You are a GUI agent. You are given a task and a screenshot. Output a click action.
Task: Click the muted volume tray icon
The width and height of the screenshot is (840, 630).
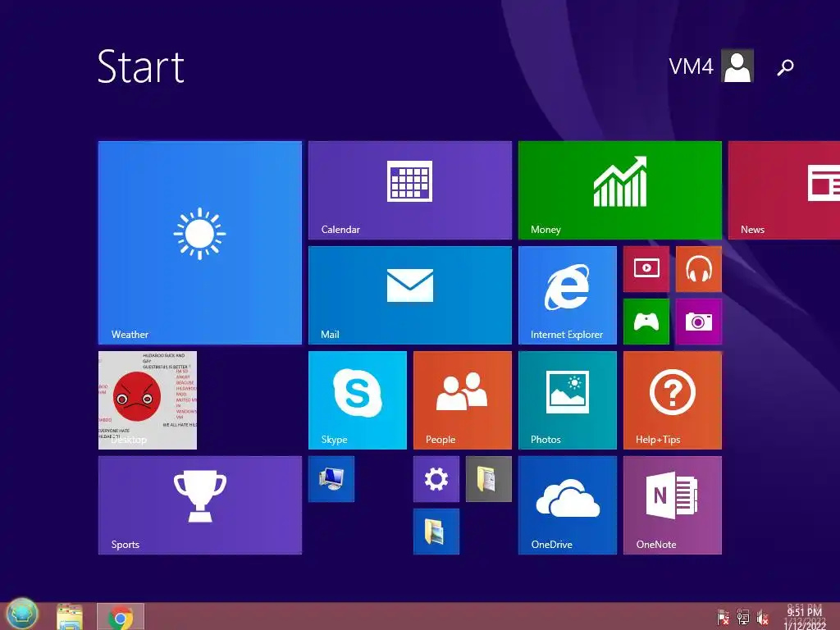click(763, 617)
